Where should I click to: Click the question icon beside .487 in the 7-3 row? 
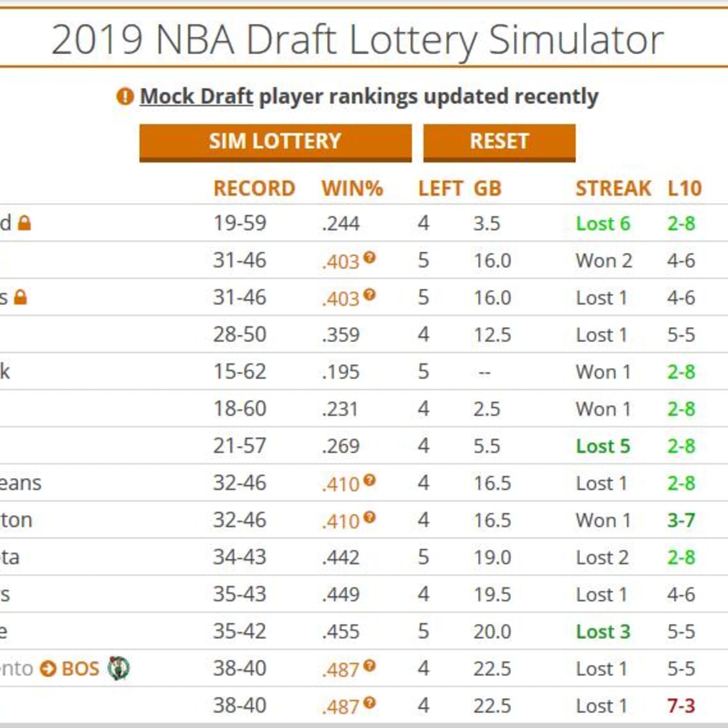tap(369, 703)
